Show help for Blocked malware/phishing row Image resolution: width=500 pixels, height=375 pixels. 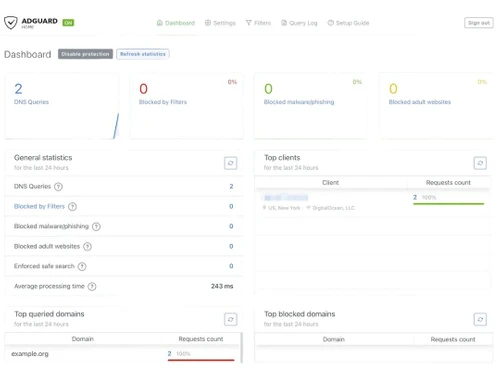point(96,227)
